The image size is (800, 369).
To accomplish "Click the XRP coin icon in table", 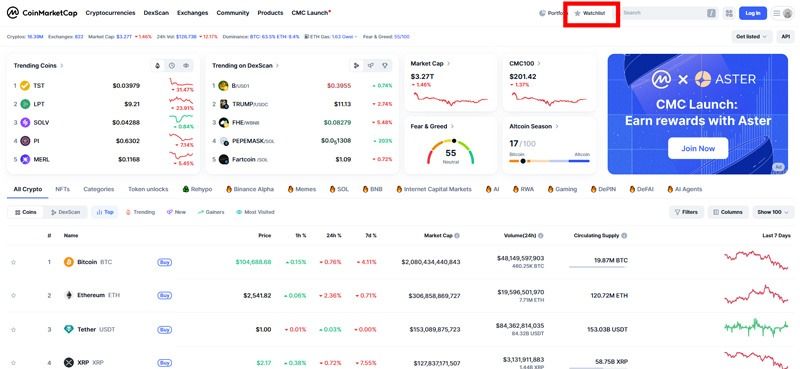I will pyautogui.click(x=69, y=363).
